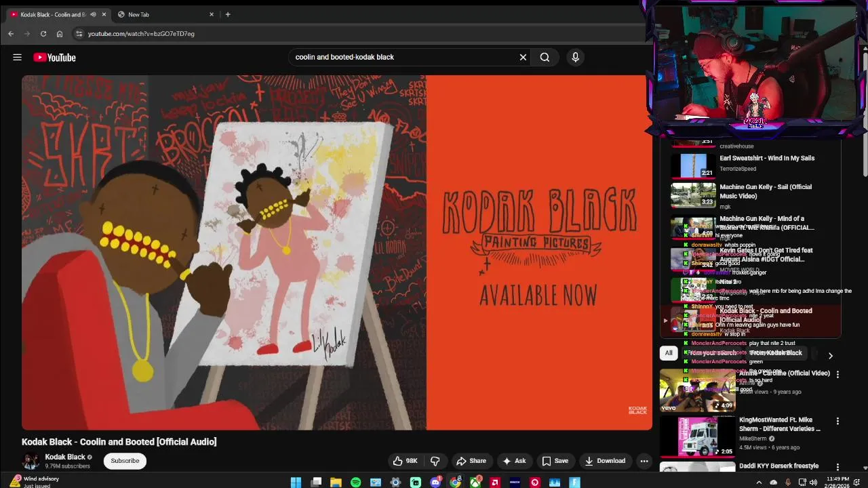Open browser home page button
The width and height of the screenshot is (868, 488).
(x=60, y=34)
